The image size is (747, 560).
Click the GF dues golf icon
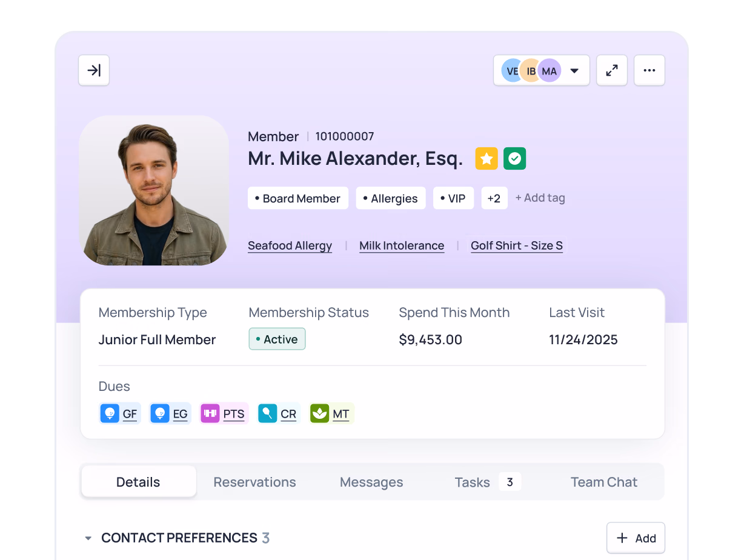coord(110,413)
